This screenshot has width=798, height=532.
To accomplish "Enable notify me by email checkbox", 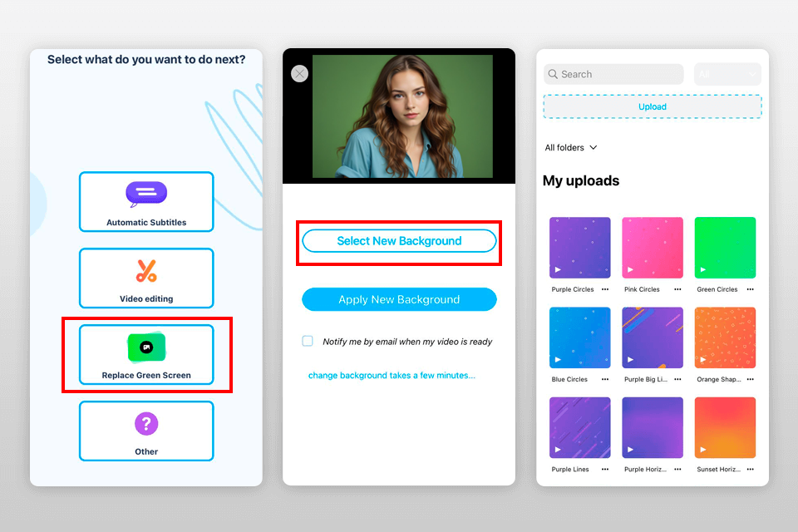I will 308,341.
